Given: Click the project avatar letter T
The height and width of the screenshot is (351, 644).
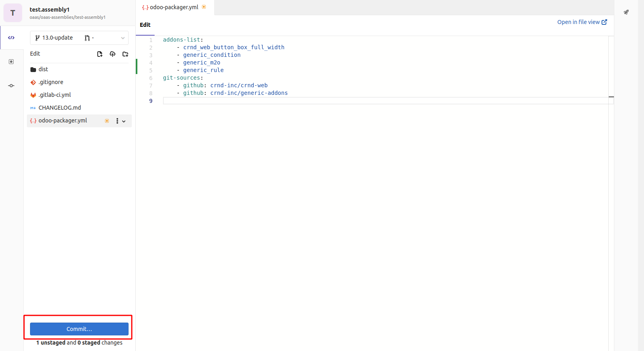Looking at the screenshot, I should coord(13,13).
